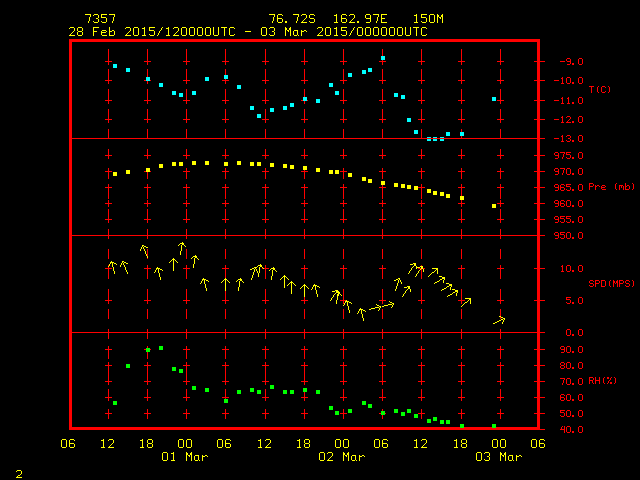The image size is (640, 480).
Task: Select the 'RH(%)' axis label
Action: point(602,381)
